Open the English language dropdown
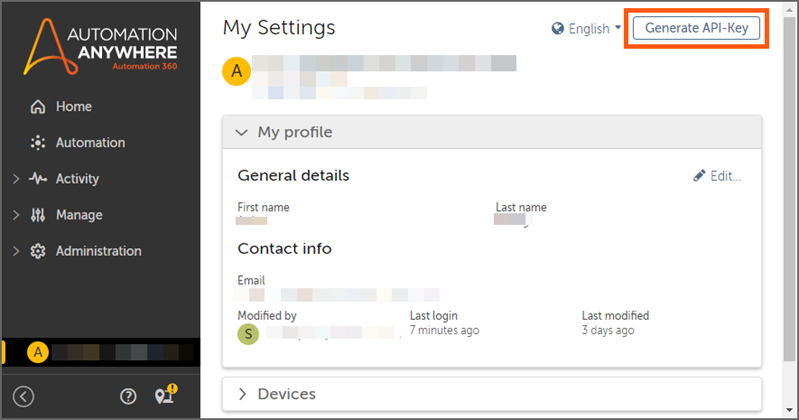 click(x=587, y=29)
